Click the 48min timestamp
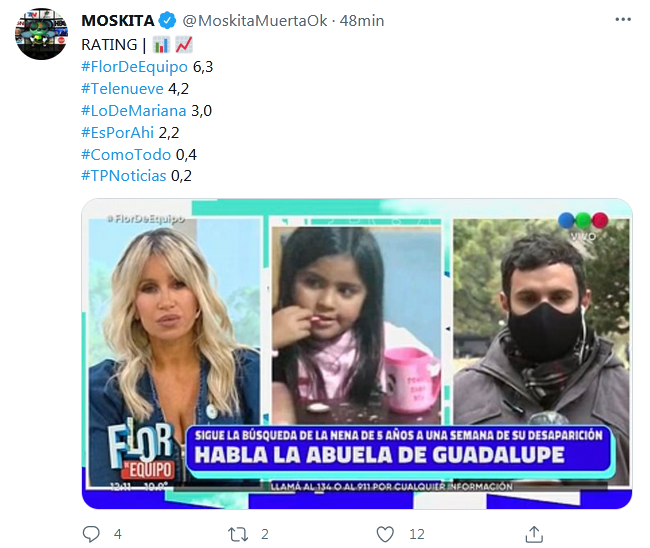This screenshot has height=548, width=650. click(x=362, y=20)
